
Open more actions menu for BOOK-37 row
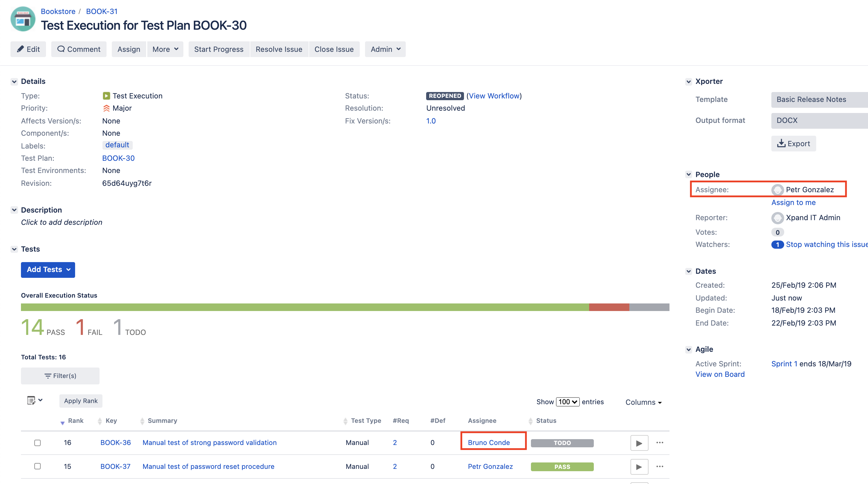[660, 467]
